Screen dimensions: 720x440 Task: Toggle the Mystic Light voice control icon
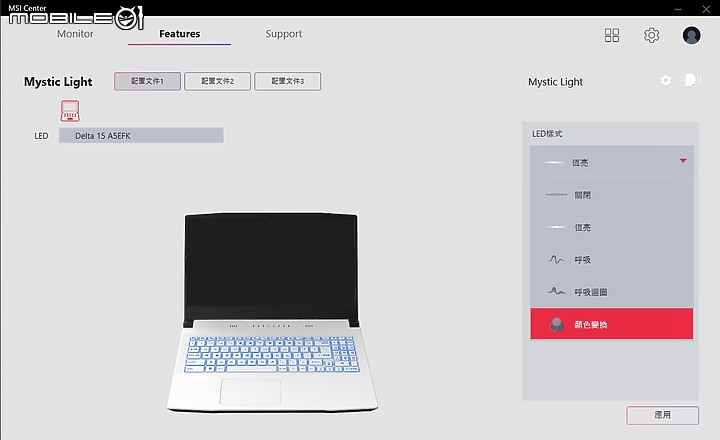(x=692, y=80)
